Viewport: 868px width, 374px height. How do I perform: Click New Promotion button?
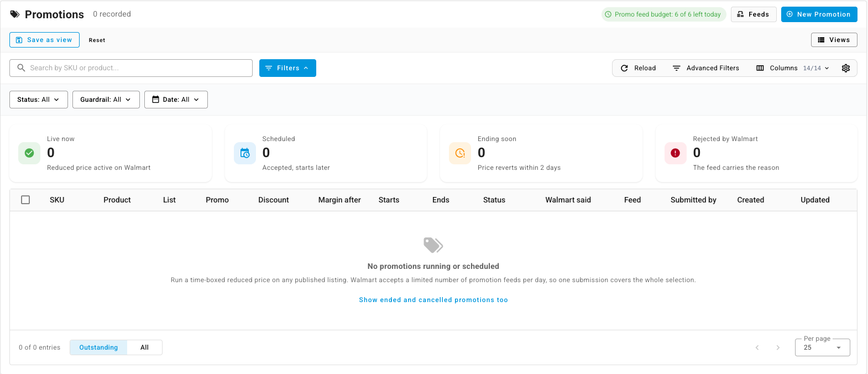(x=819, y=14)
